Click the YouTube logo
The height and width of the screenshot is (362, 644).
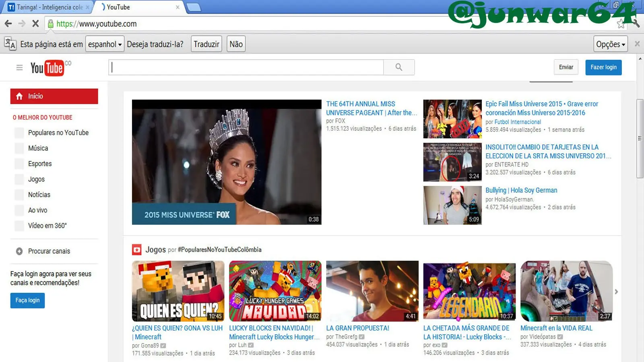(47, 68)
